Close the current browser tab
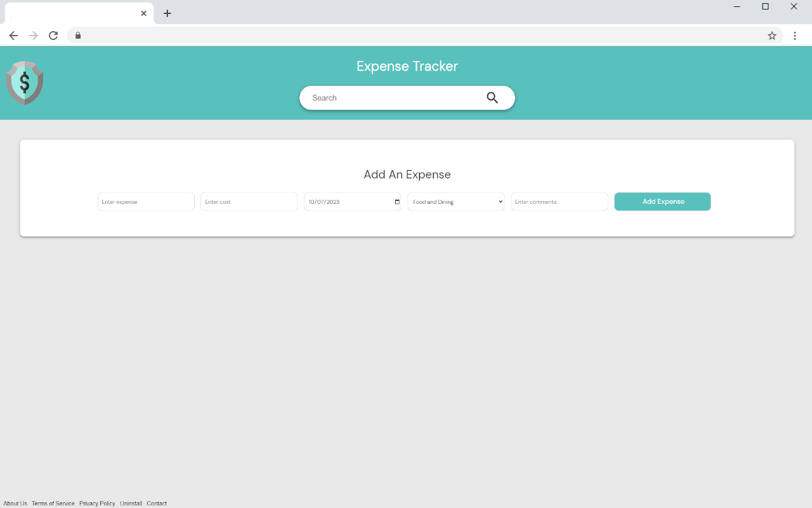The height and width of the screenshot is (508, 812). pyautogui.click(x=144, y=13)
